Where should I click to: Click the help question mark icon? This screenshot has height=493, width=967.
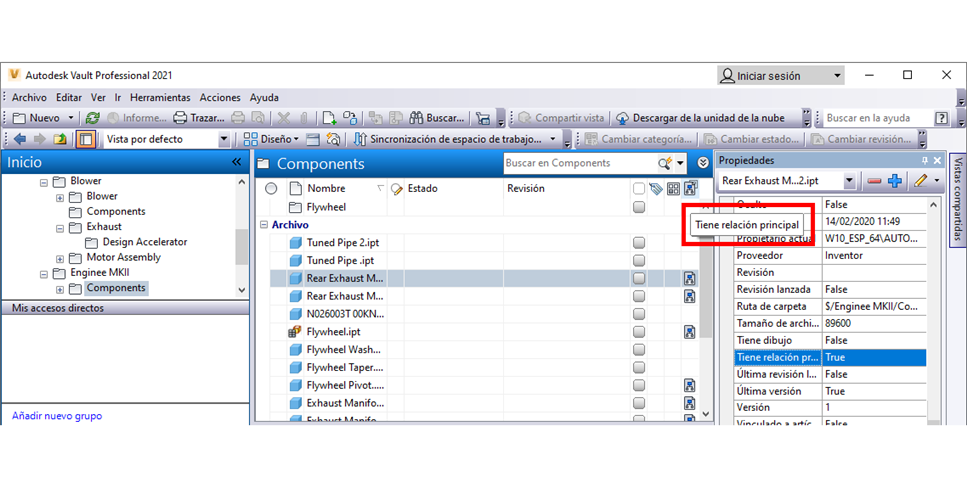point(941,118)
